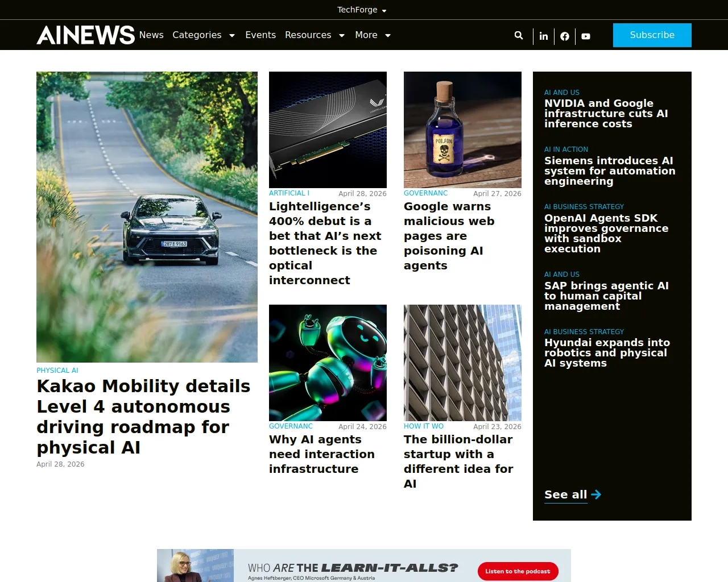728x582 pixels.
Task: Expand the Resources menu
Action: click(315, 35)
